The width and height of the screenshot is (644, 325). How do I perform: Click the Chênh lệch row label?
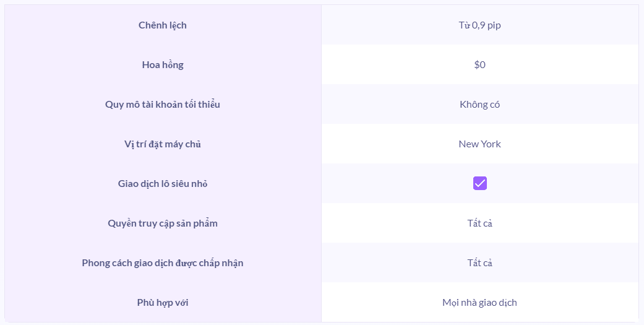(x=163, y=25)
